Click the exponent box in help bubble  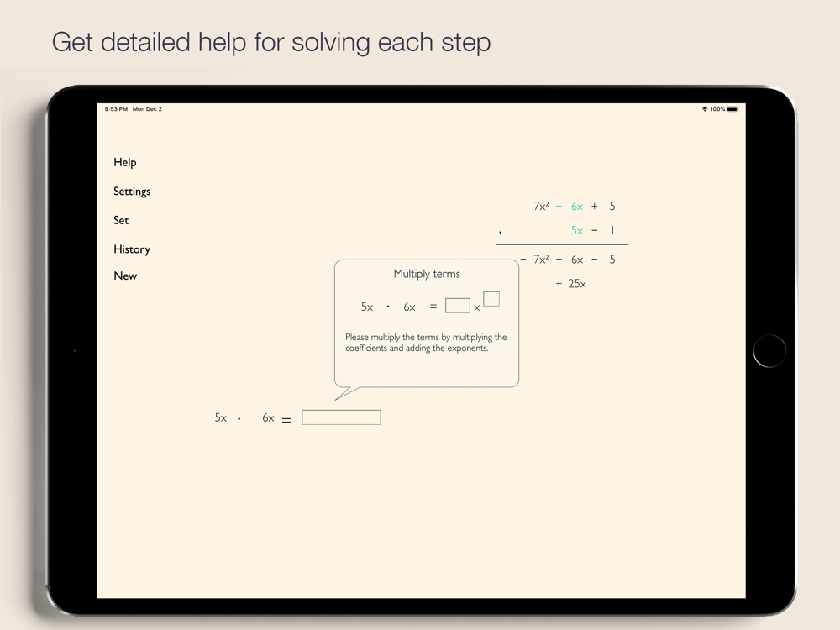pos(491,298)
